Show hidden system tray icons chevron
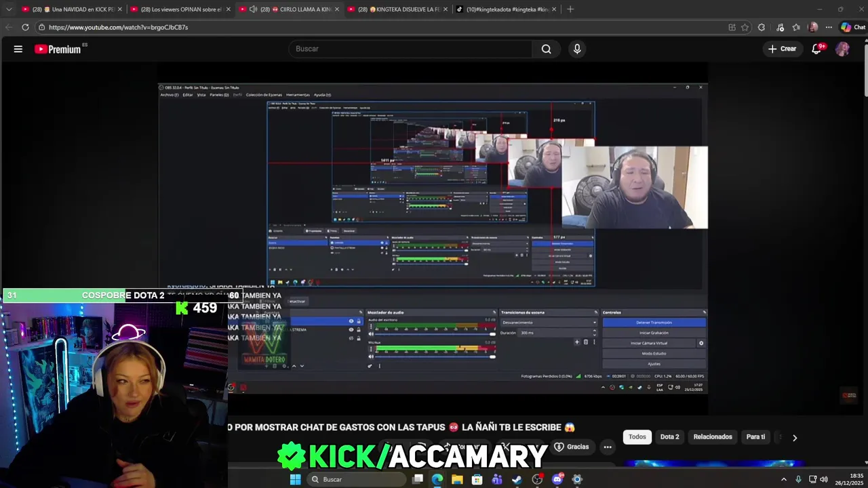Viewport: 868px width, 488px height. (784, 479)
